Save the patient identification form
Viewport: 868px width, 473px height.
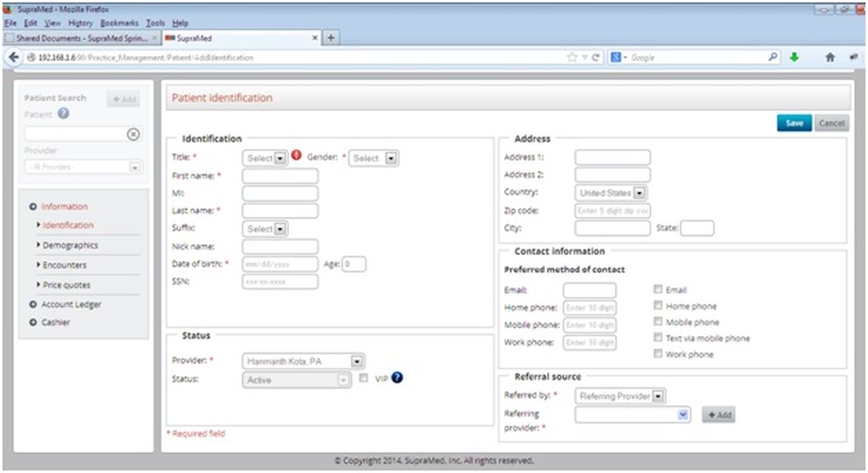[x=794, y=123]
